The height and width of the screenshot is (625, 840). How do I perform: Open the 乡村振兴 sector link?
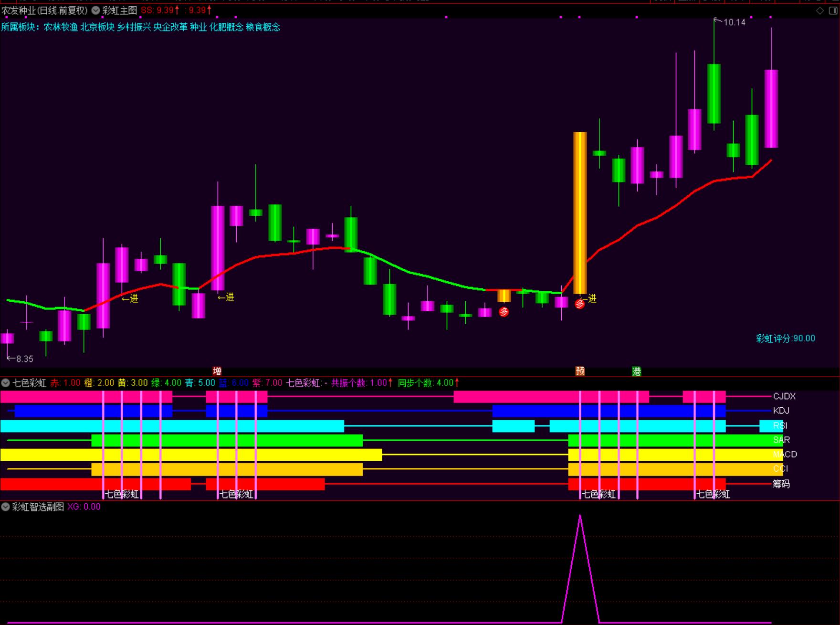[134, 27]
